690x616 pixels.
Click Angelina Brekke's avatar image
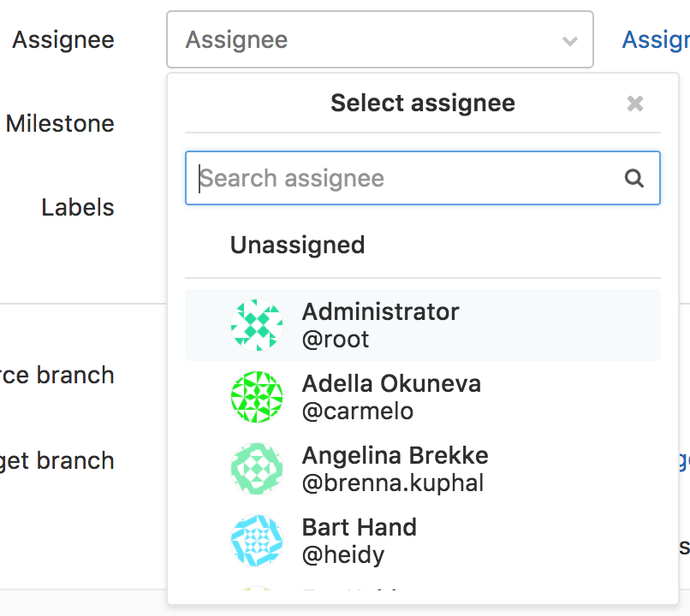257,469
